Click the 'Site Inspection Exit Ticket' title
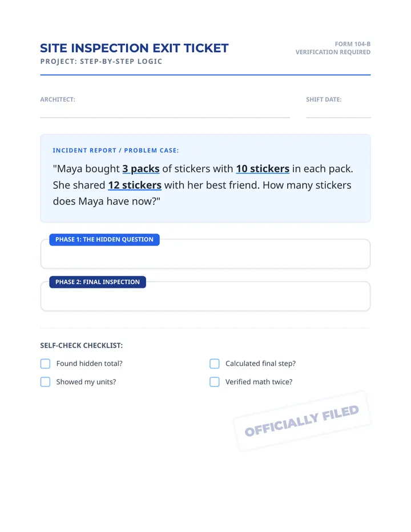 tap(134, 48)
